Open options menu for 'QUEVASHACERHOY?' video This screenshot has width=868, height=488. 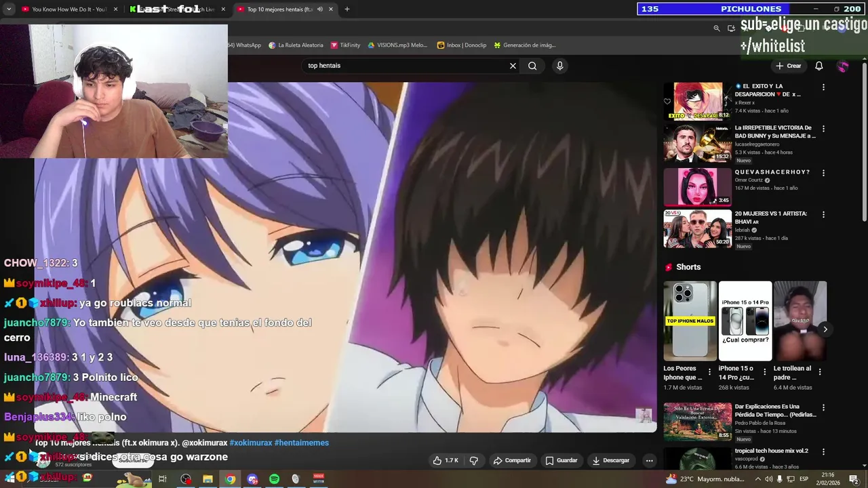tap(823, 173)
